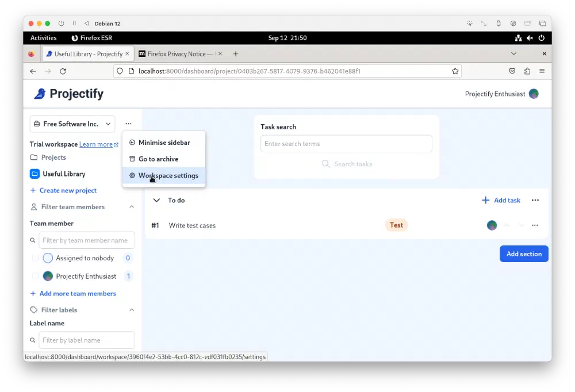This screenshot has width=575, height=392.
Task: Focus the label name filter field
Action: click(87, 340)
